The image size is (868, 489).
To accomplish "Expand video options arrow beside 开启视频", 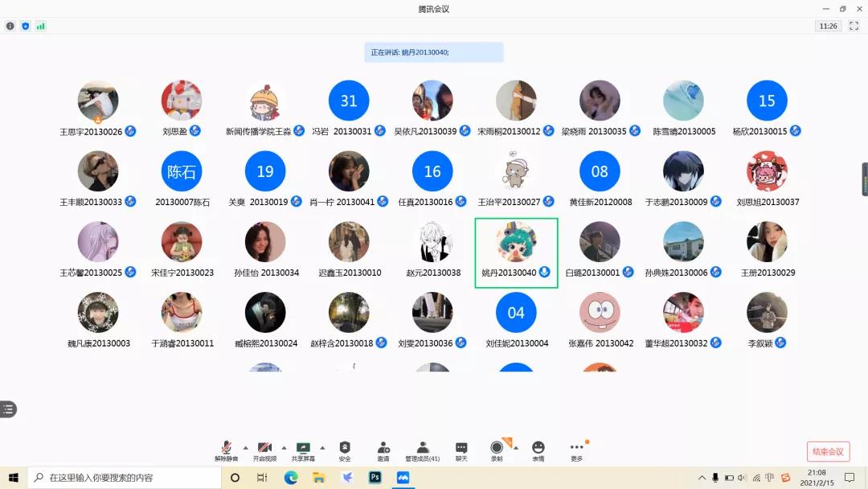I will (x=284, y=448).
